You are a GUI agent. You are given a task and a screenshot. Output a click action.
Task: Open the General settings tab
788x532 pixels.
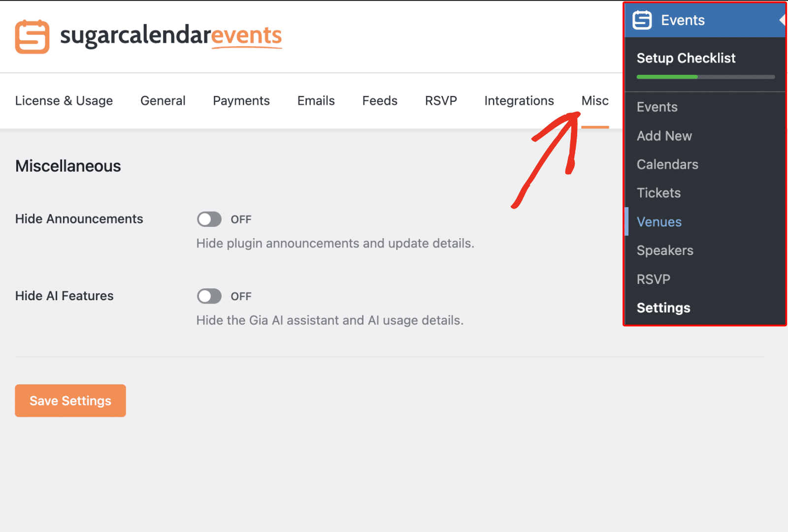[163, 101]
